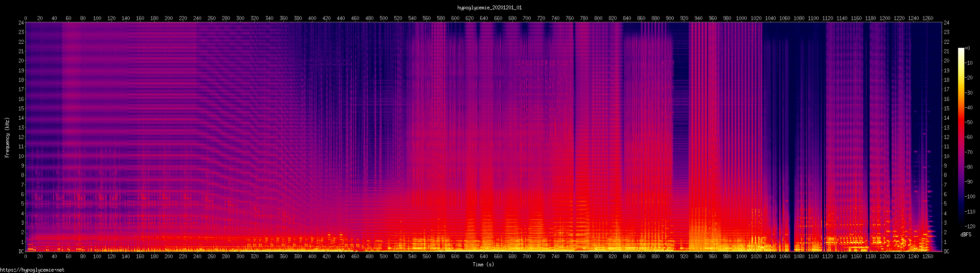This screenshot has height=273, width=980.
Task: Click the -120 label on the color scale
Action: (969, 227)
